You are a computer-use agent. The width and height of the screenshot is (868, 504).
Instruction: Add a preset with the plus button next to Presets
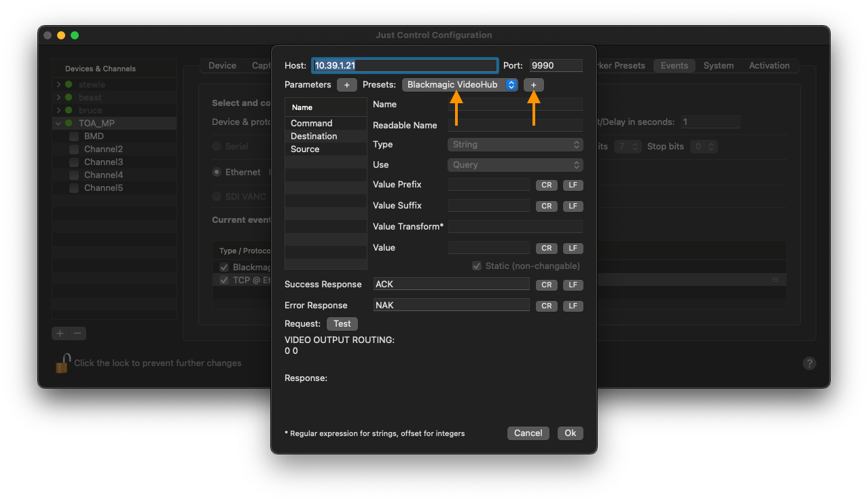click(533, 85)
